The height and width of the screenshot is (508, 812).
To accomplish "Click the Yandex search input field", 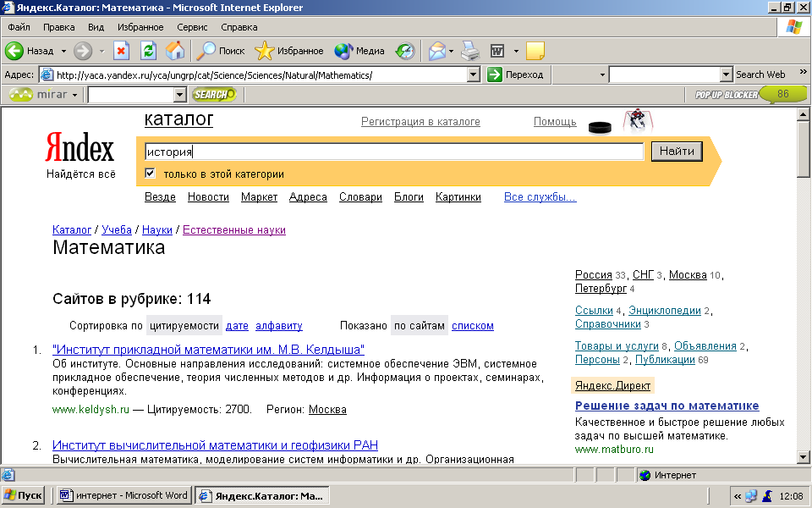I will point(393,152).
